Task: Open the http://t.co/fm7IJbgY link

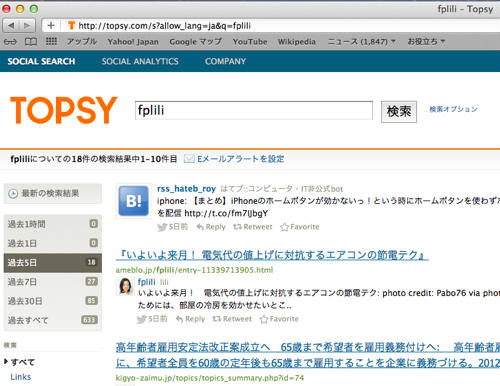Action: point(226,213)
